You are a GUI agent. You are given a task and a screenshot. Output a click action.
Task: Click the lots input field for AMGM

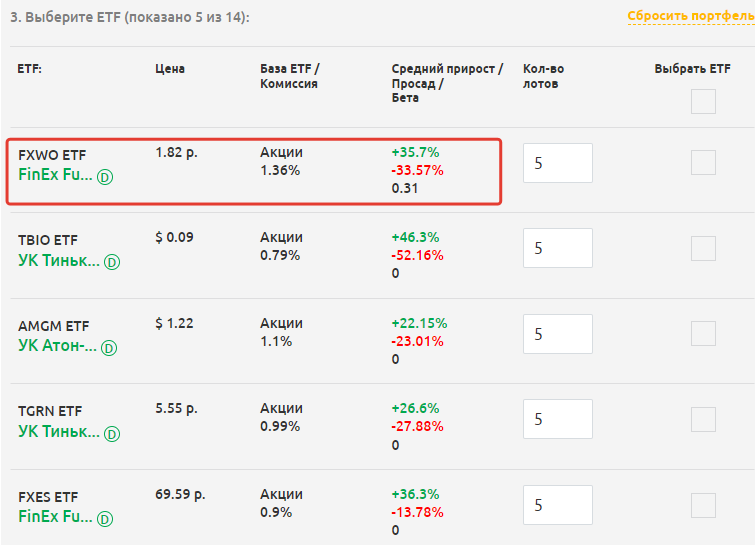[557, 334]
